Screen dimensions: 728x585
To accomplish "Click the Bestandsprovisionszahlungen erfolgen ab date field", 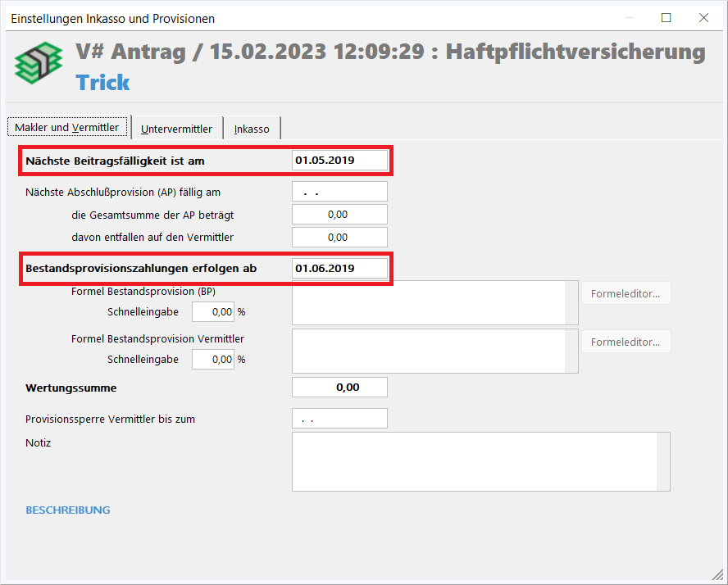I will [x=339, y=268].
